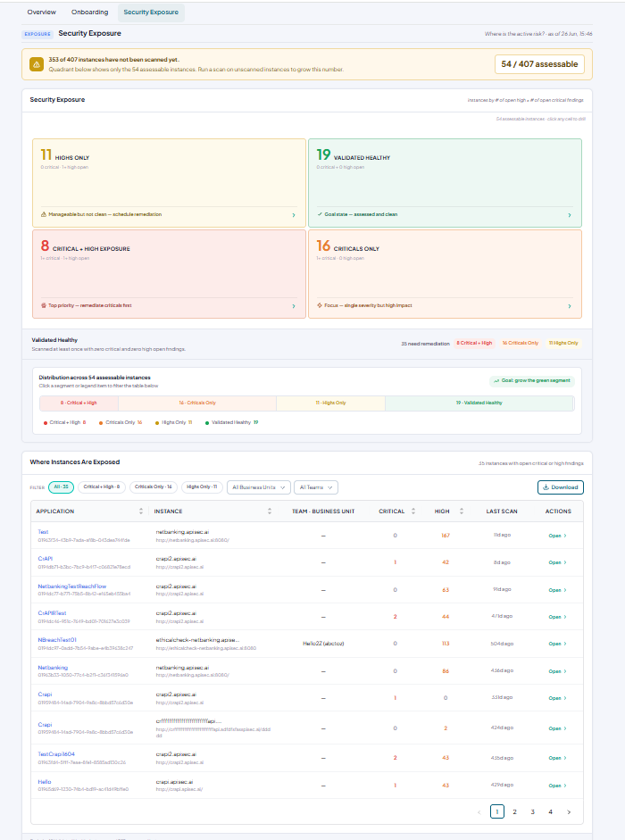Go to the previous page arrow
Screen dimensions: 625x840
(x=479, y=812)
